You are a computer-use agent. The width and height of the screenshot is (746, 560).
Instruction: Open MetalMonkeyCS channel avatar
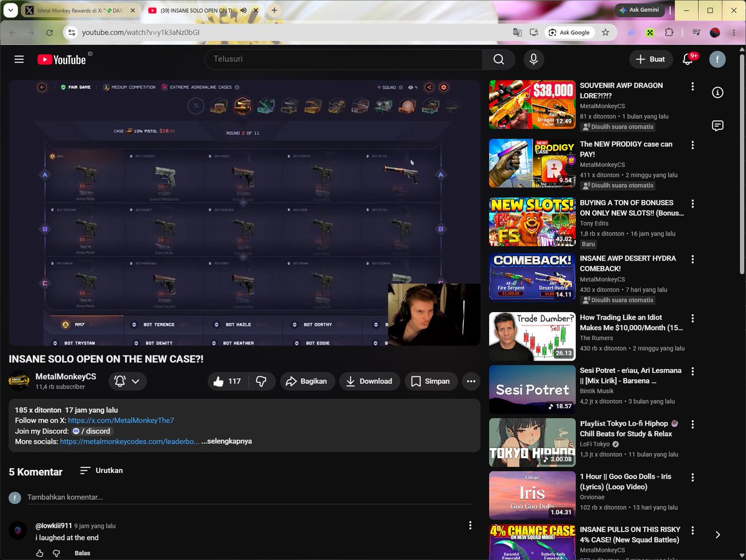point(19,381)
